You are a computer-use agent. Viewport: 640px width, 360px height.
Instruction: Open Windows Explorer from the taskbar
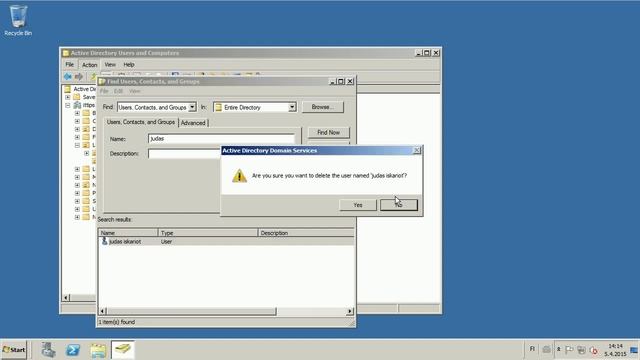pos(98,350)
